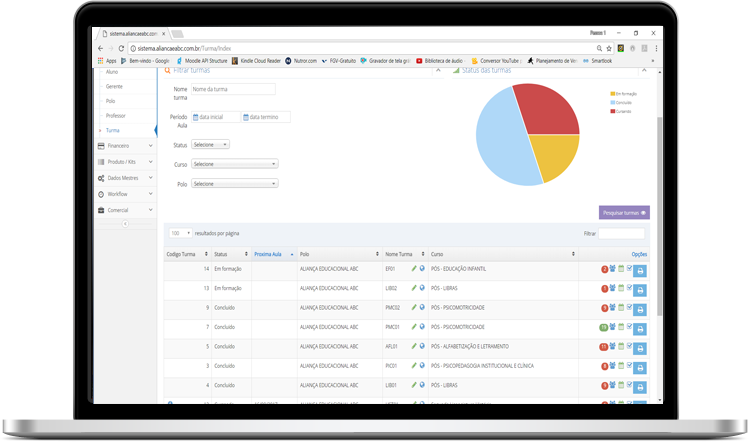749x442 pixels.
Task: Edit the EF01 class with pencil icon
Action: (x=414, y=269)
